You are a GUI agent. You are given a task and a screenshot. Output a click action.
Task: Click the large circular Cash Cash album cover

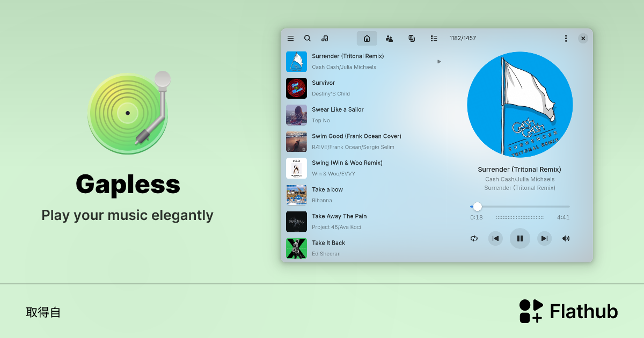click(519, 105)
